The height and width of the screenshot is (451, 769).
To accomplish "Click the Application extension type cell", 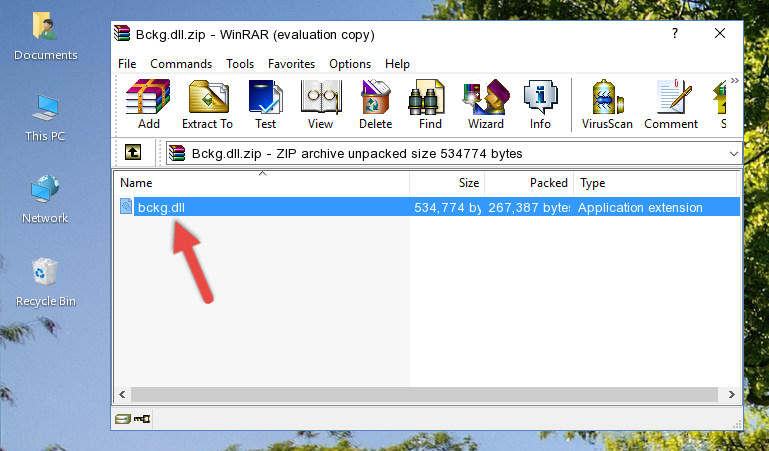I will tap(640, 207).
